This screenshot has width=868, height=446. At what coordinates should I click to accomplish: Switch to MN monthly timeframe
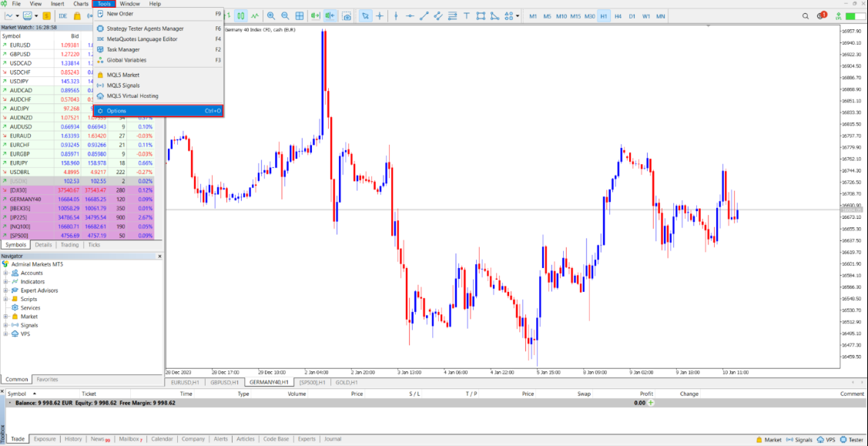(x=660, y=17)
